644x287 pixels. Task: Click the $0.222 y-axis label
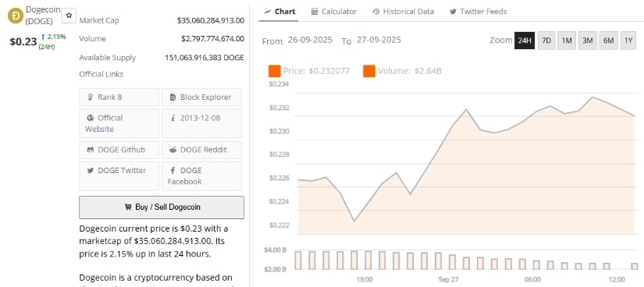tap(279, 225)
